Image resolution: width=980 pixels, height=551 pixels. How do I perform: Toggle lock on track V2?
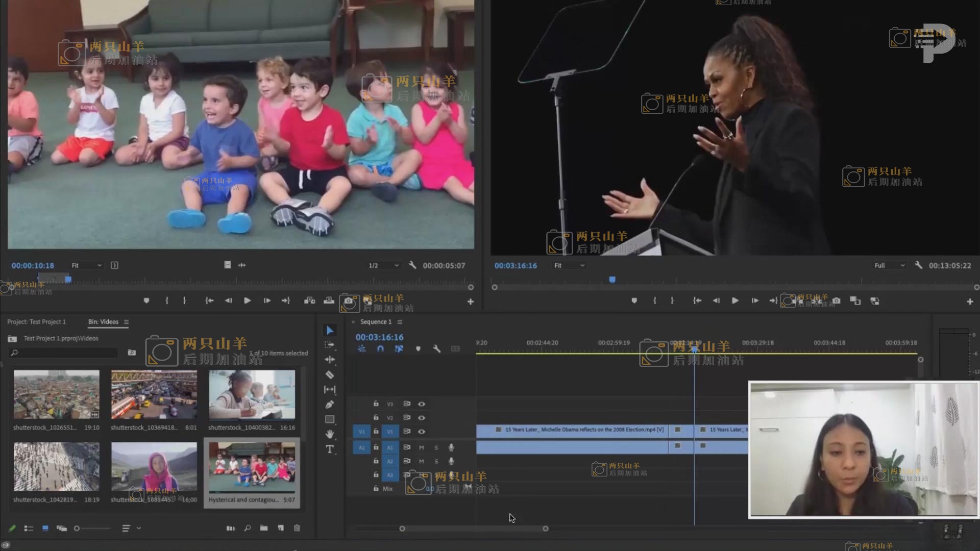click(x=376, y=417)
